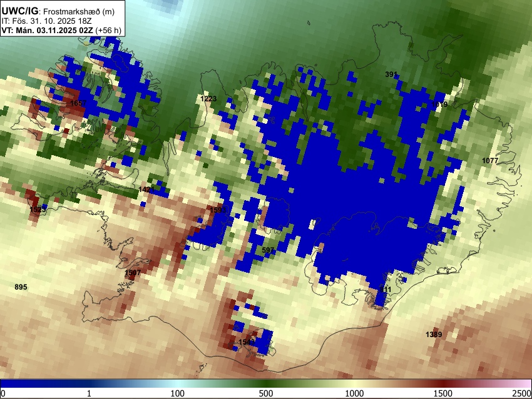This screenshot has width=532, height=399.
Task: Click the map value 1507
Action: click(133, 273)
